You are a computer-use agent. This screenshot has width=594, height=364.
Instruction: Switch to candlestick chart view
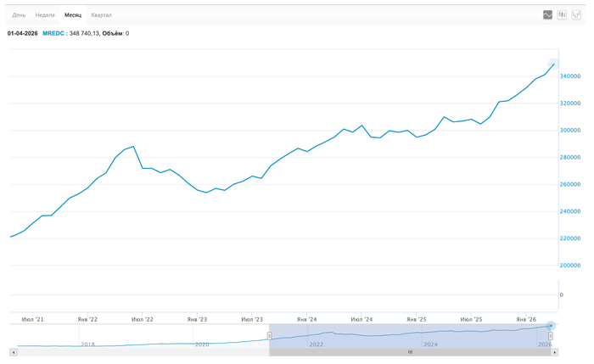coord(562,14)
